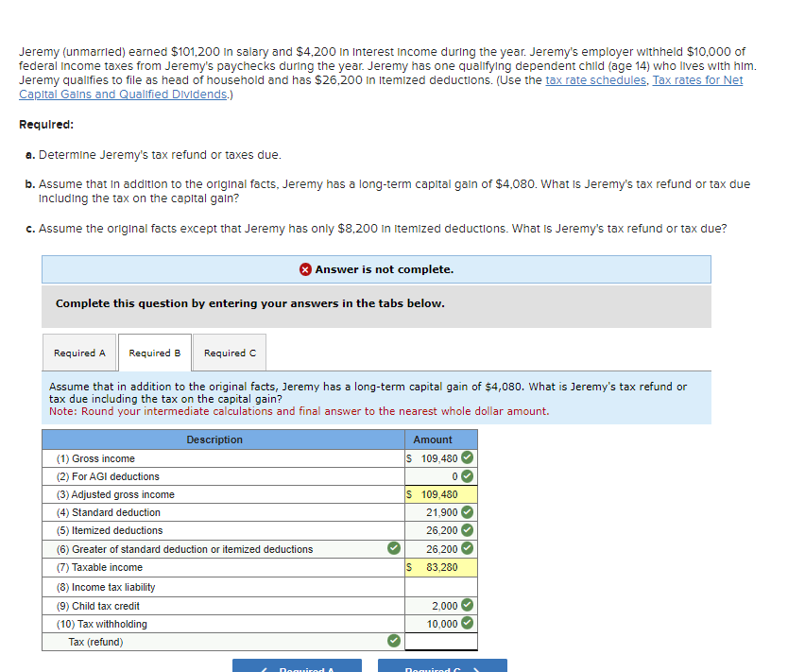Click the checkmark next to Itemized deductions 26,200
The width and height of the screenshot is (805, 672).
pyautogui.click(x=467, y=530)
